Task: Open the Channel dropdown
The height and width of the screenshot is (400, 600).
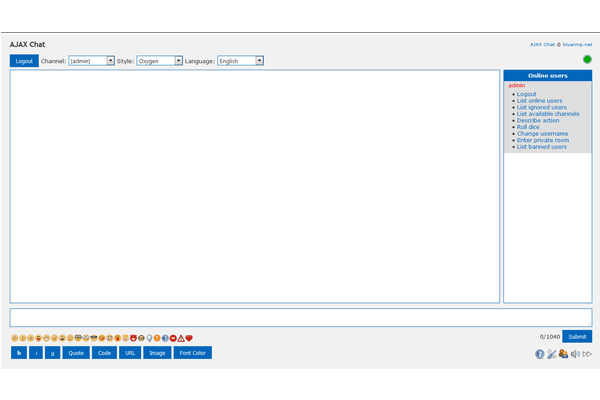Action: pos(91,61)
